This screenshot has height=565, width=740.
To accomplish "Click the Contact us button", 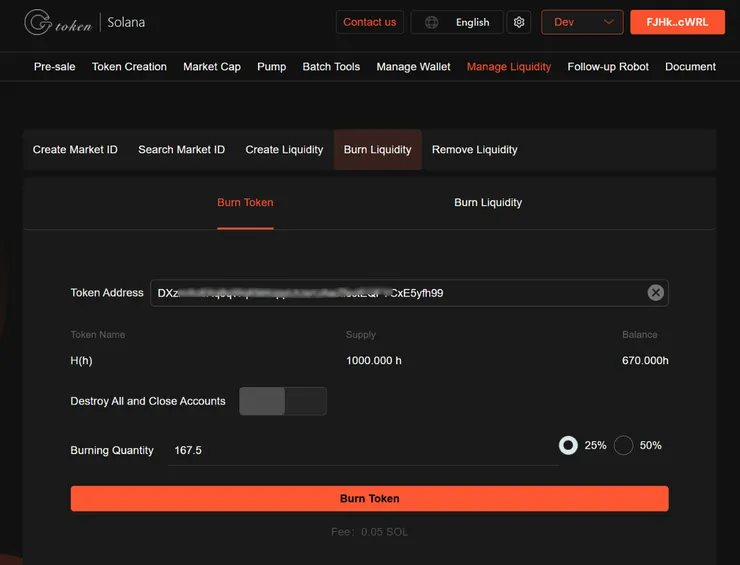I will click(369, 22).
